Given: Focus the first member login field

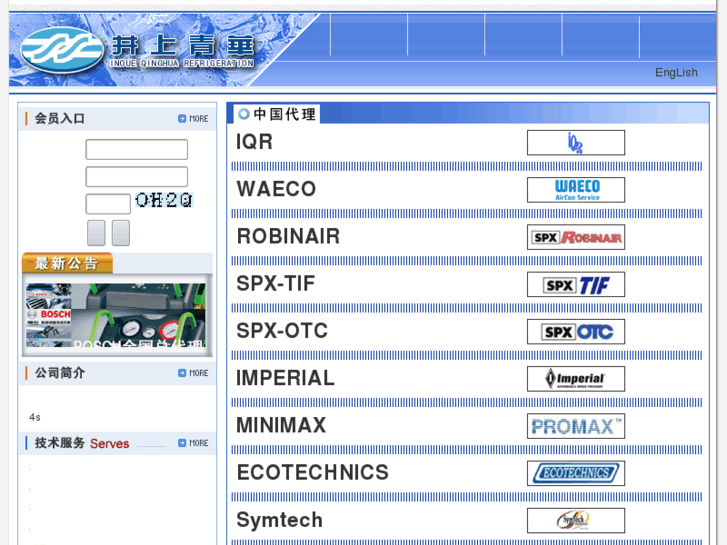Looking at the screenshot, I should [137, 149].
